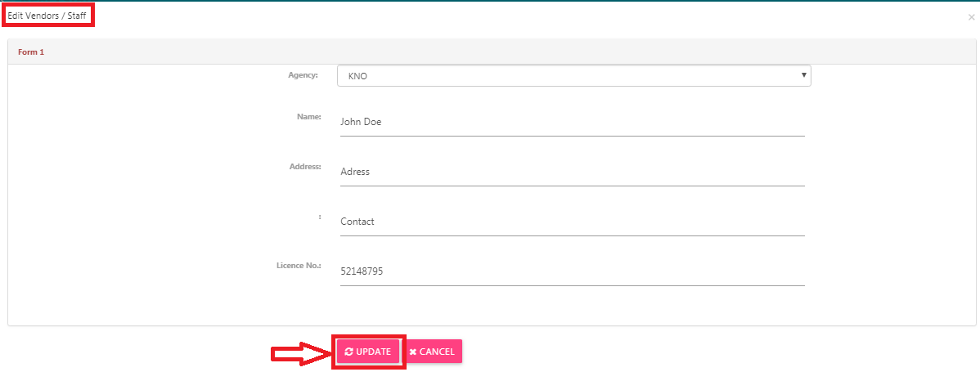980x381 pixels.
Task: Click the red arrow pointing to UPDATE
Action: [301, 354]
